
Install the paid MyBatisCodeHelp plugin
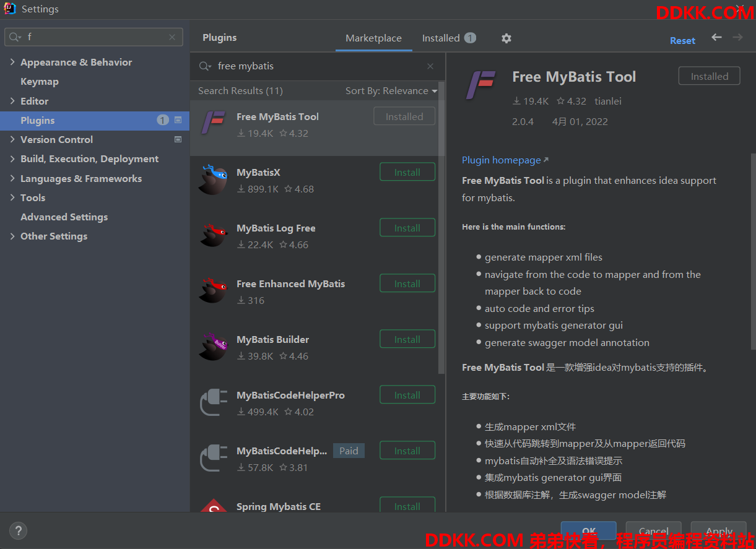[x=407, y=451]
